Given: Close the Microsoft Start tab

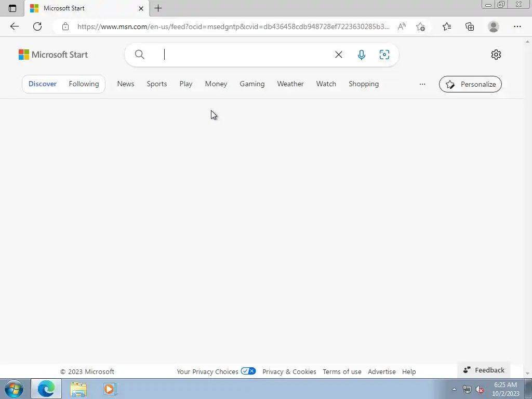Looking at the screenshot, I should [x=141, y=8].
